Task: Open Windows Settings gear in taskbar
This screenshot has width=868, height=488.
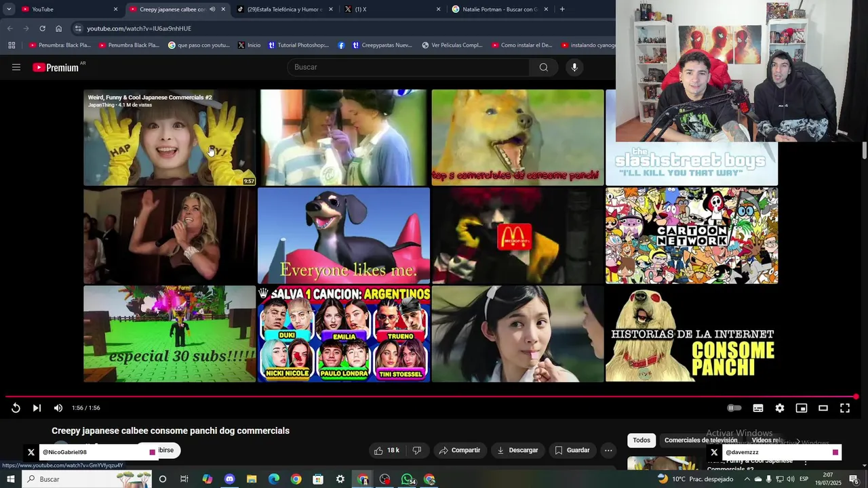Action: 340,479
